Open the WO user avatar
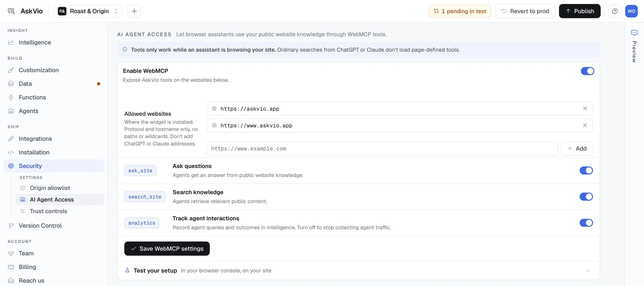 (631, 11)
